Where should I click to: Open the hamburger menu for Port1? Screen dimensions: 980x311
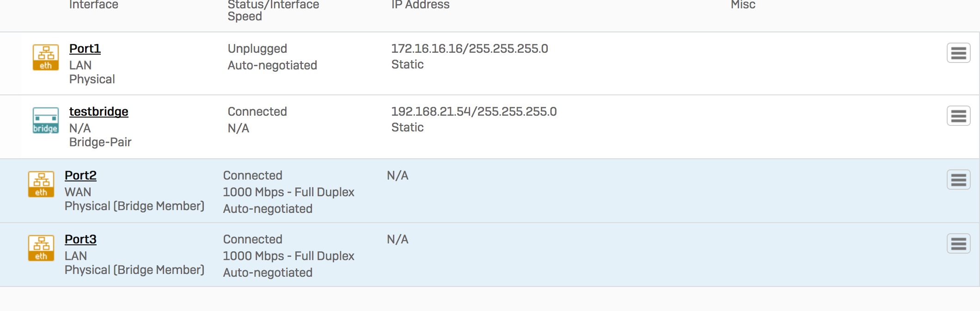click(958, 53)
